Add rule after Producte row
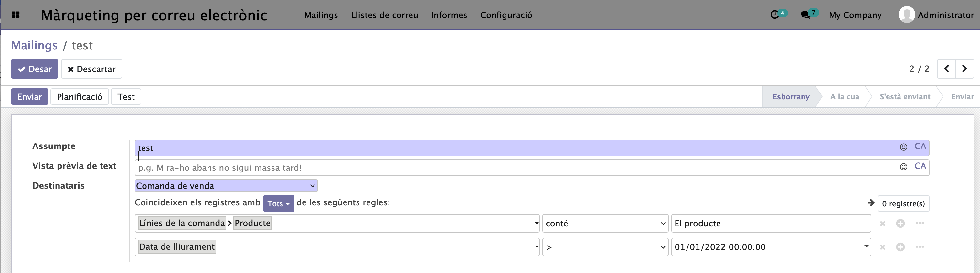 pyautogui.click(x=900, y=224)
